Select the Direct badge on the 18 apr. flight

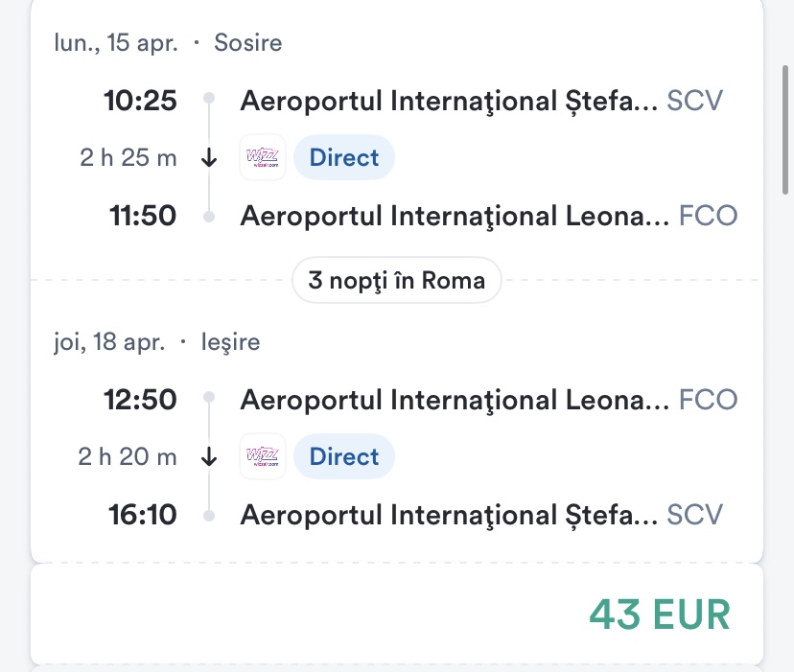[x=344, y=456]
